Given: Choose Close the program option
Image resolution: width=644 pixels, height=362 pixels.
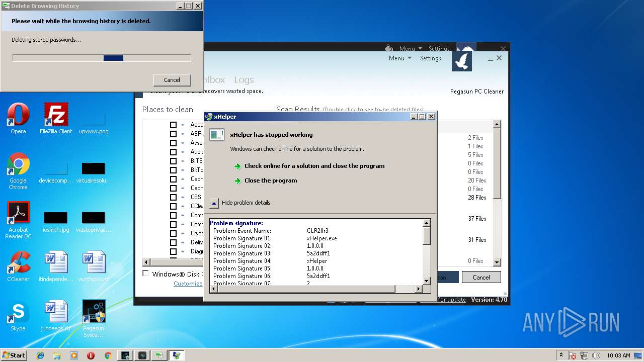Looking at the screenshot, I should pyautogui.click(x=271, y=180).
